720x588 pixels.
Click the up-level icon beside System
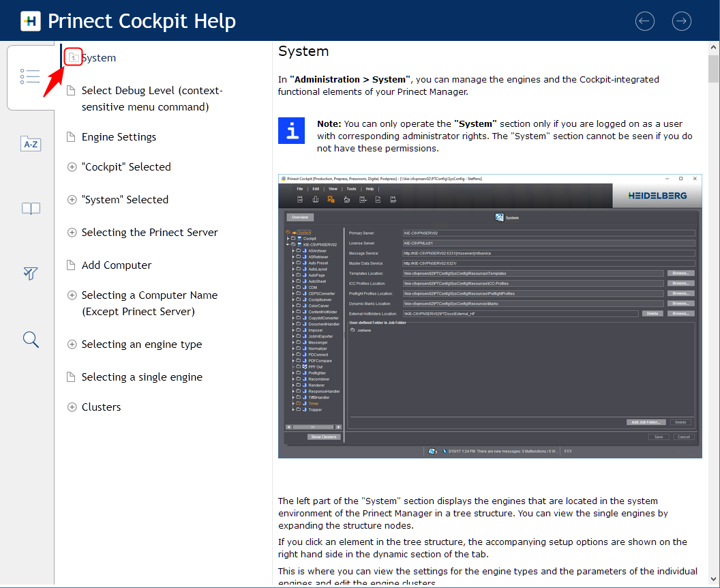pyautogui.click(x=73, y=58)
